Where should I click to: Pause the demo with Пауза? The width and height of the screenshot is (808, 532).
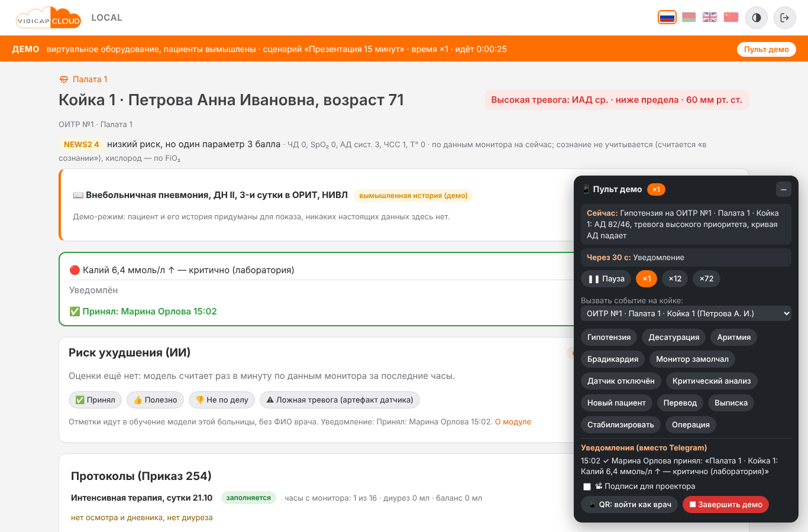(x=606, y=279)
